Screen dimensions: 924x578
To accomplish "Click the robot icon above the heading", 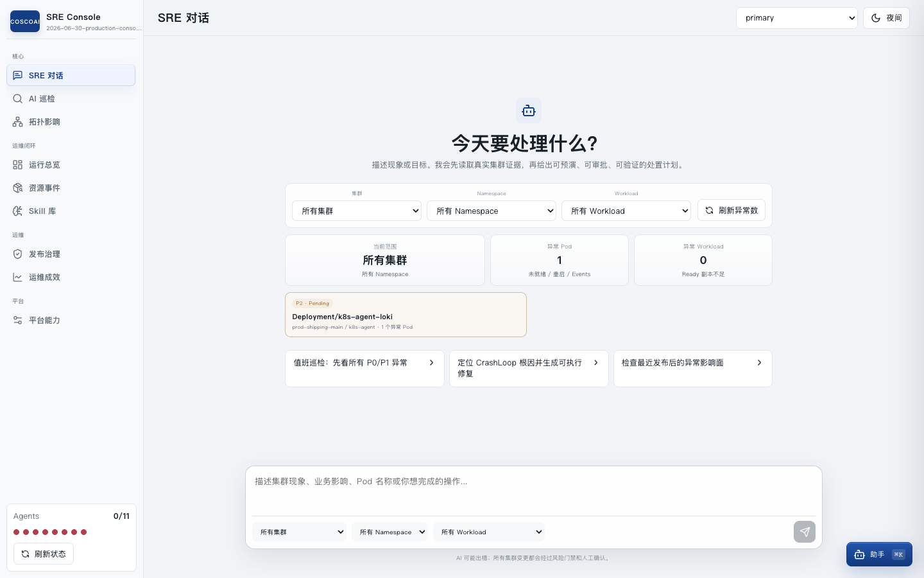I will coord(529,110).
